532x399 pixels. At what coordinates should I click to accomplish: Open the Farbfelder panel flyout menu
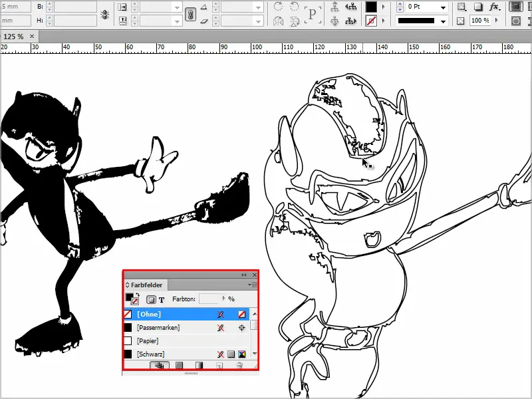(253, 285)
